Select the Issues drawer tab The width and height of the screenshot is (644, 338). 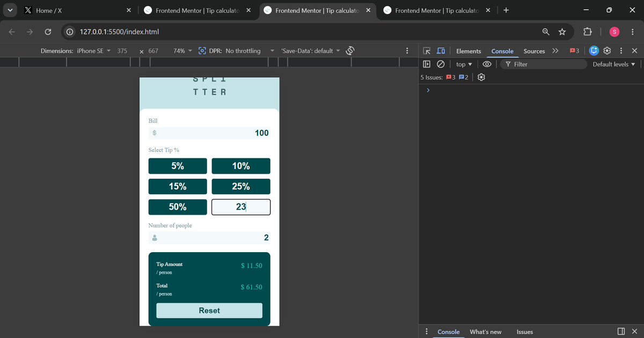(x=525, y=332)
